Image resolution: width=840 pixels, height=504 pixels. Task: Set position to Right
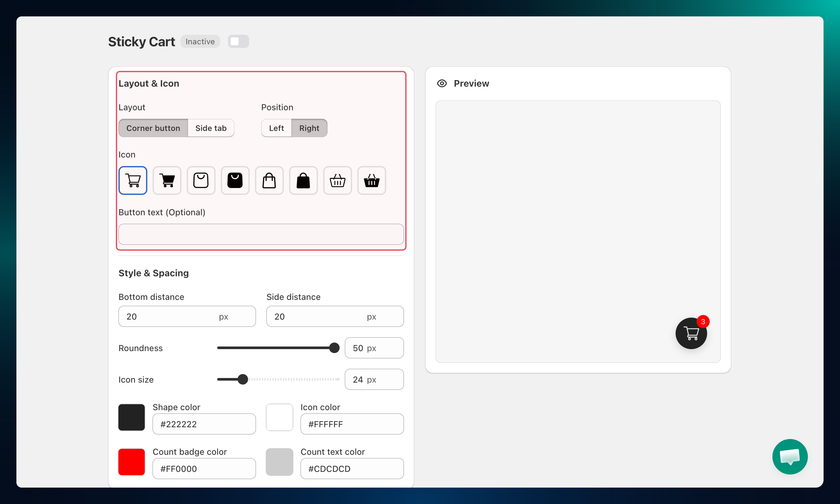tap(309, 128)
